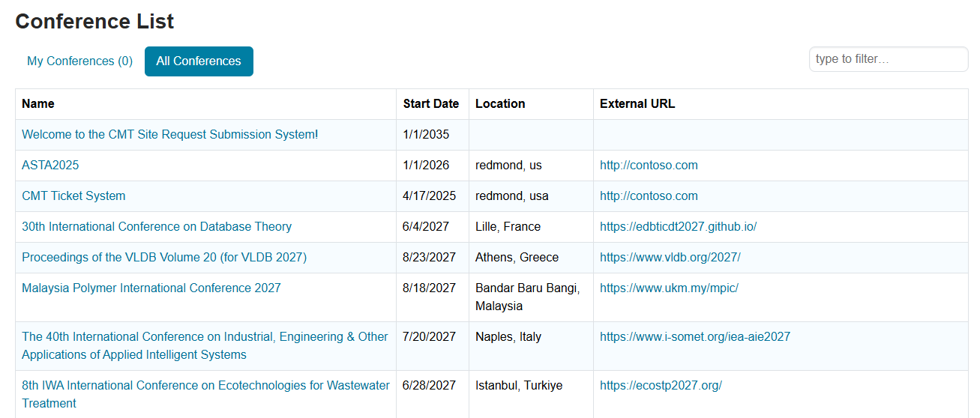Visit contoso.com URL for CMT Ticket System
Viewport: 980px width, 418px height.
point(649,196)
